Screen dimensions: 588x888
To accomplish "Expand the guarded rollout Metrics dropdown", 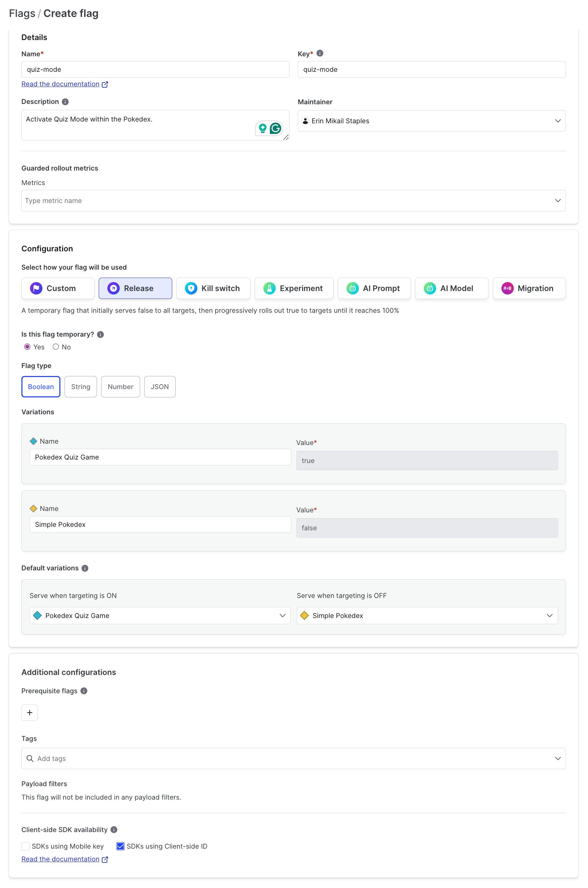I will point(293,201).
